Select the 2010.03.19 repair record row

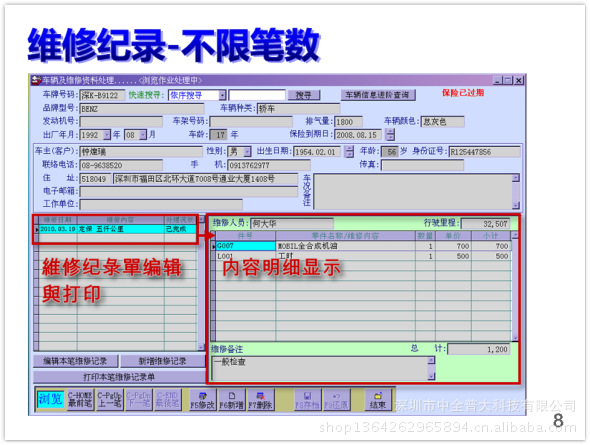click(x=116, y=229)
